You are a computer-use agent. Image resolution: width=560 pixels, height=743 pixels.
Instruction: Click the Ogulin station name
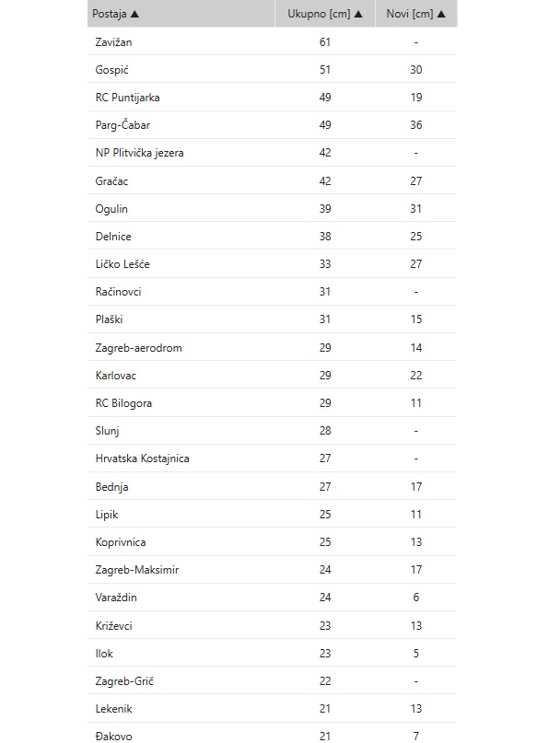pos(111,208)
